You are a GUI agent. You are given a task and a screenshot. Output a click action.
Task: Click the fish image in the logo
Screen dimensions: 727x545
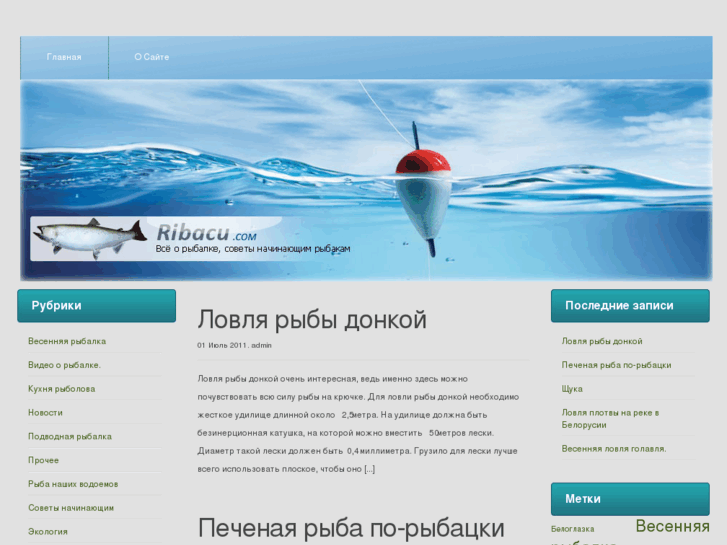[90, 238]
